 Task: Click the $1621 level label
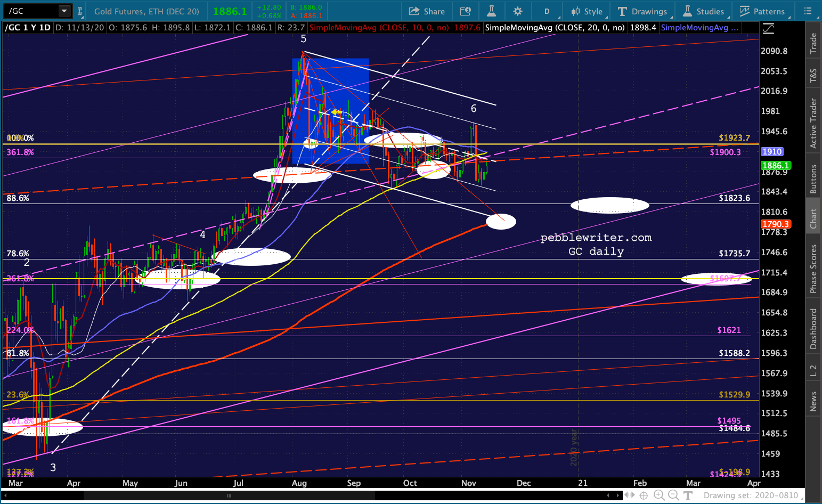[x=729, y=330]
